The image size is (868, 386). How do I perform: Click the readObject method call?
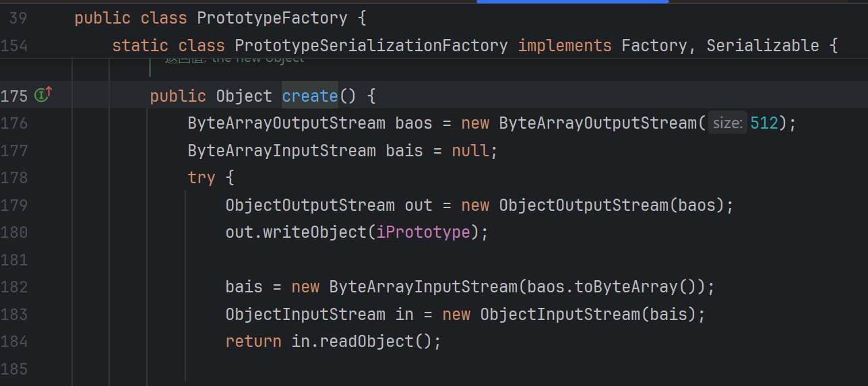(366, 342)
